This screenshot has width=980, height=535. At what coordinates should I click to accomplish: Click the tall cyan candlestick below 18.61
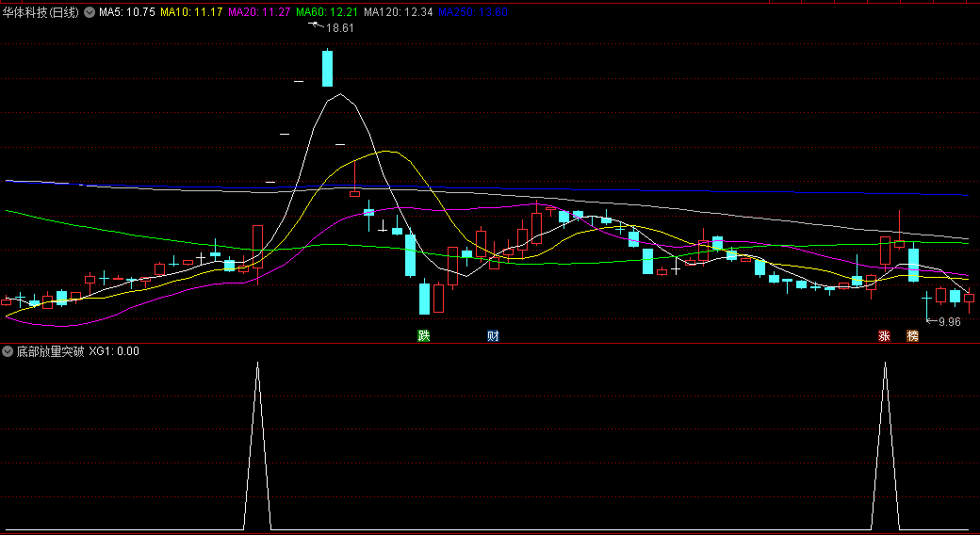327,68
